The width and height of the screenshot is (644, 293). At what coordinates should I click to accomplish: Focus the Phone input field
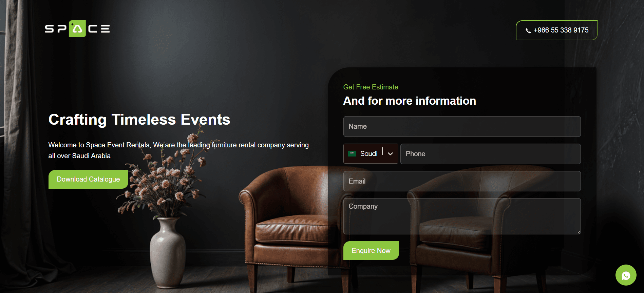pos(490,154)
